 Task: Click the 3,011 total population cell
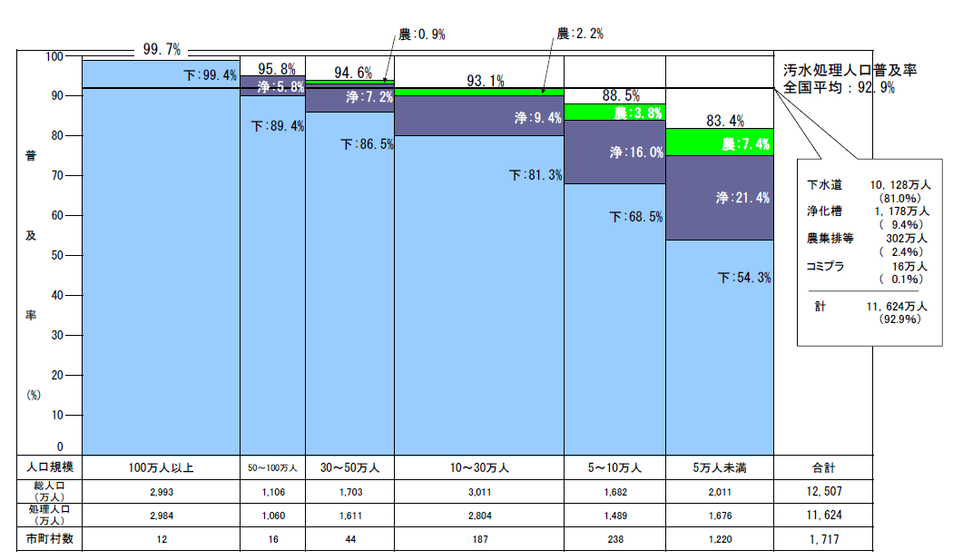479,492
